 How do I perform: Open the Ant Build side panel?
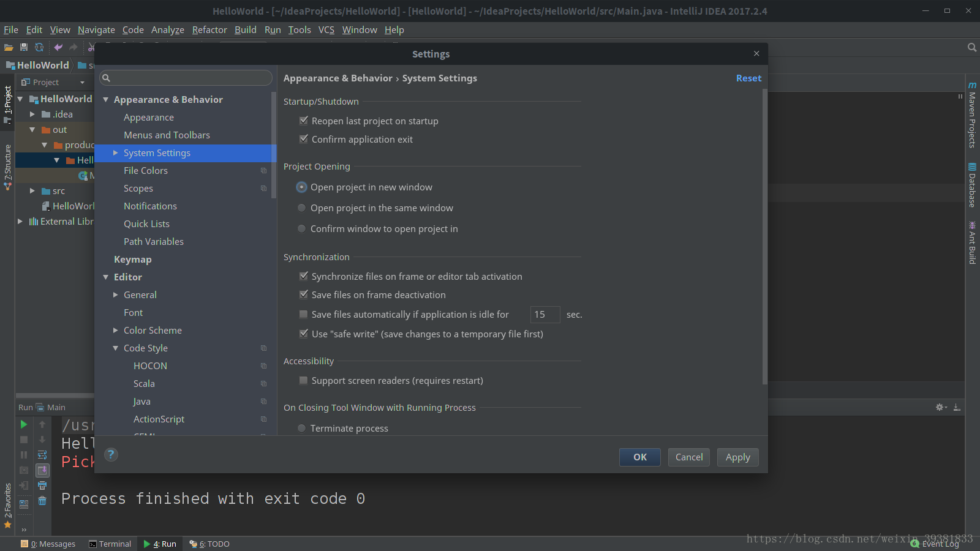click(972, 242)
